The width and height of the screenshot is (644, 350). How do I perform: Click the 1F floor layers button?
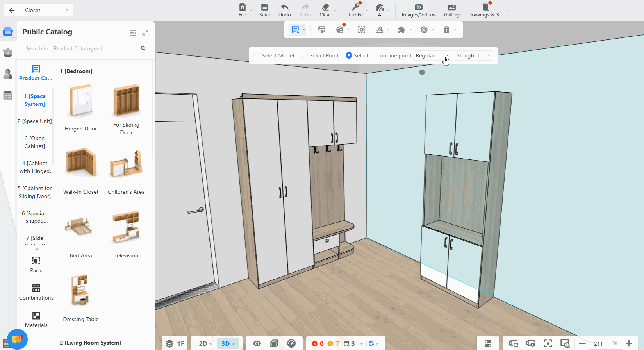click(x=175, y=343)
